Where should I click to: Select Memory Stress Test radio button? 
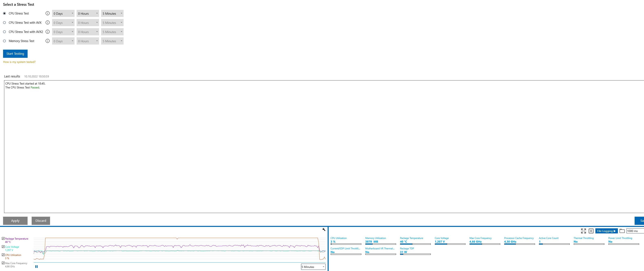coord(4,41)
